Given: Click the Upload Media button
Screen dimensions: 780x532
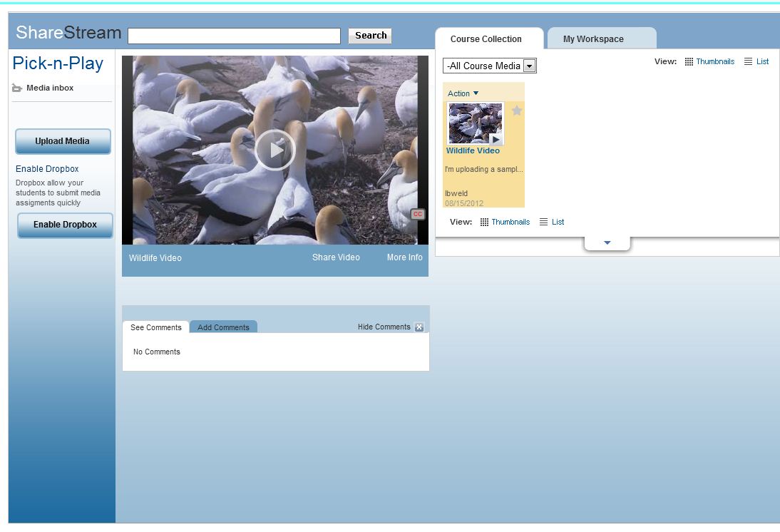Looking at the screenshot, I should click(63, 141).
